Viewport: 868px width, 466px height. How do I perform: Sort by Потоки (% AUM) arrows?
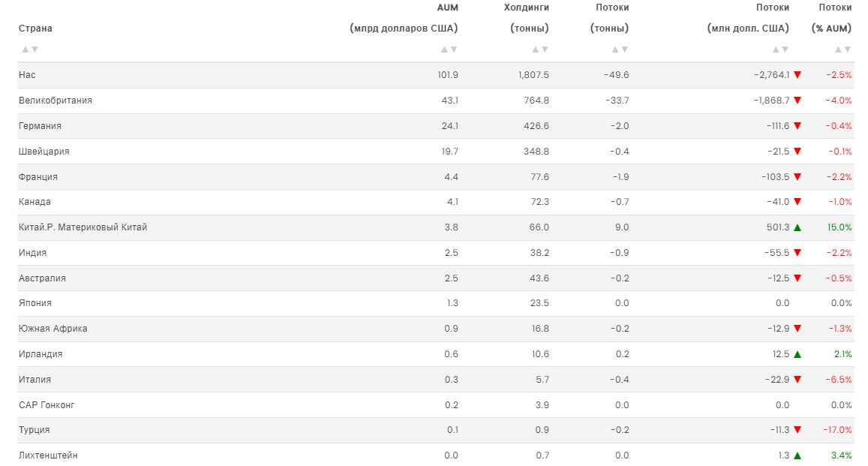coord(843,50)
